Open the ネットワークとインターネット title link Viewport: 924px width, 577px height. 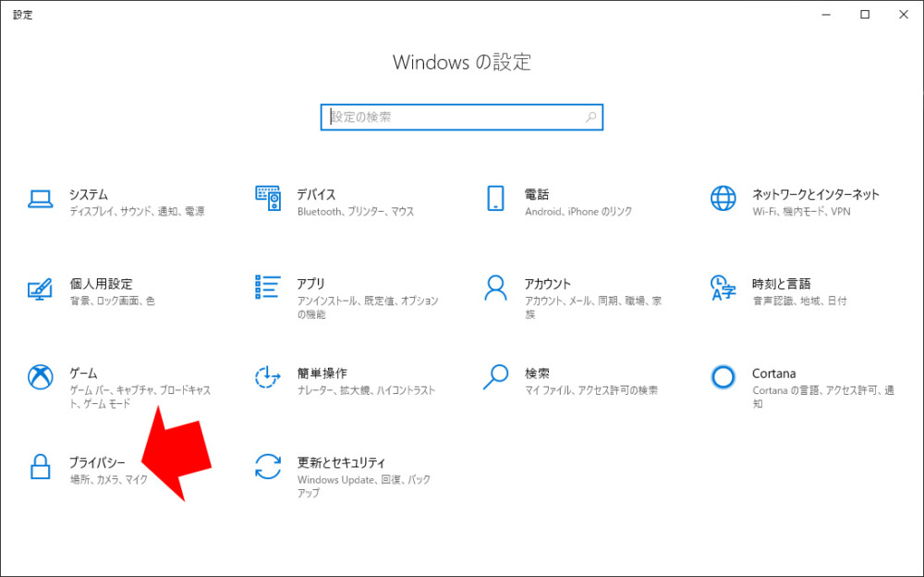pyautogui.click(x=815, y=194)
